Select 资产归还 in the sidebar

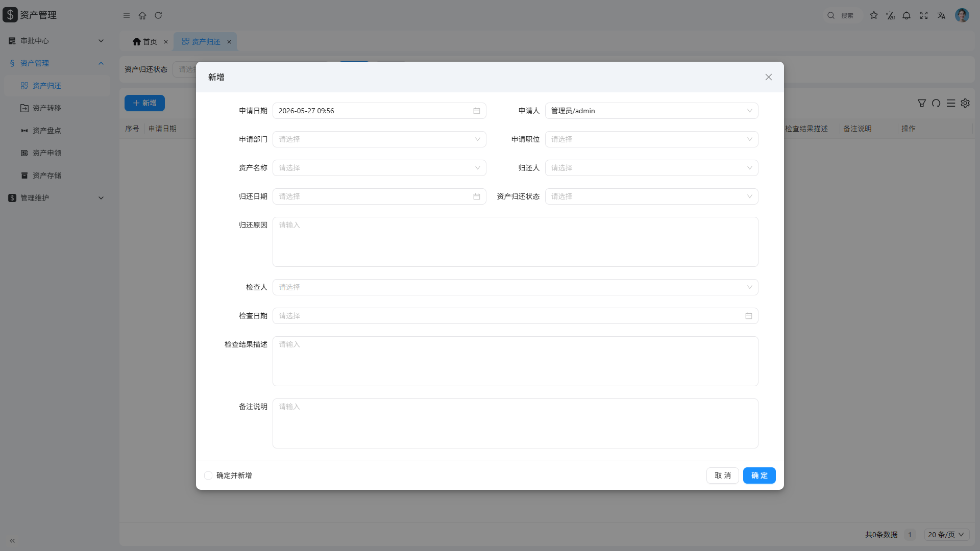coord(56,86)
